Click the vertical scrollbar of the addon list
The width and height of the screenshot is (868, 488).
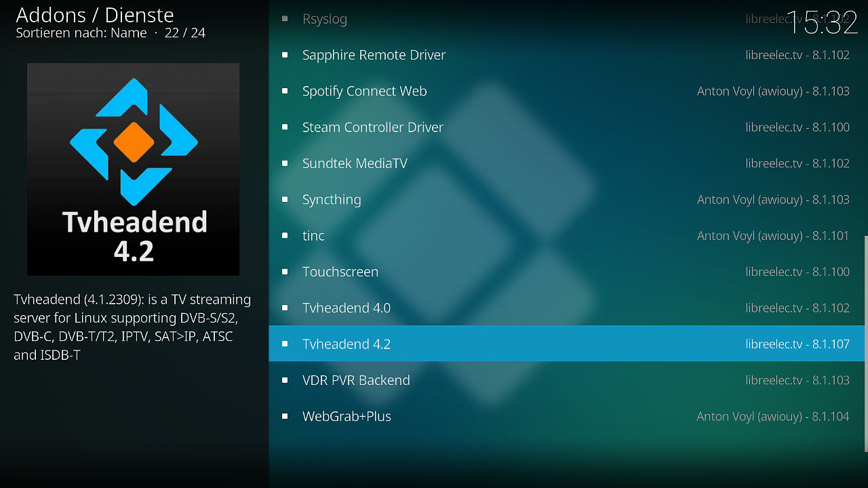tap(866, 344)
